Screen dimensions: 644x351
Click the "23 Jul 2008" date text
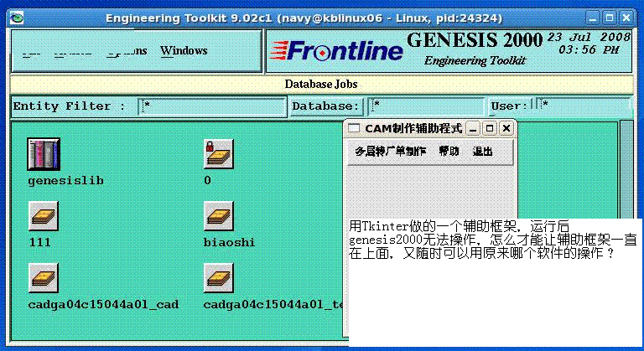(589, 37)
